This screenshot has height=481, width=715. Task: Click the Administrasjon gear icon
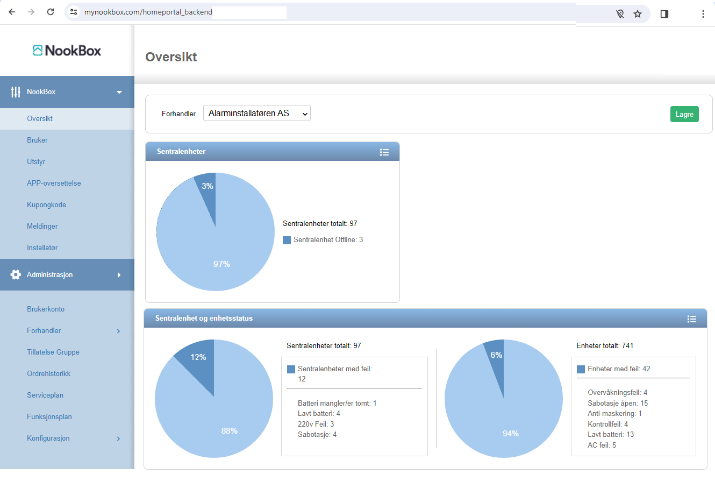pos(16,274)
